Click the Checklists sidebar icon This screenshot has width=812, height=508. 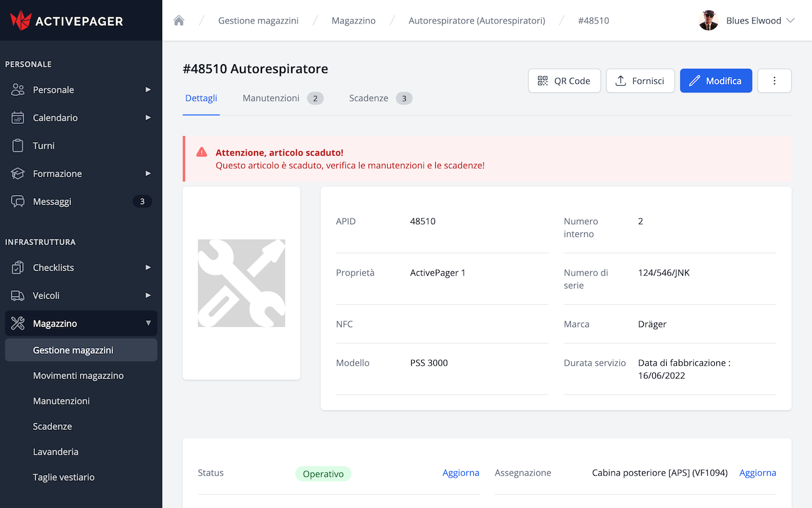(x=18, y=267)
